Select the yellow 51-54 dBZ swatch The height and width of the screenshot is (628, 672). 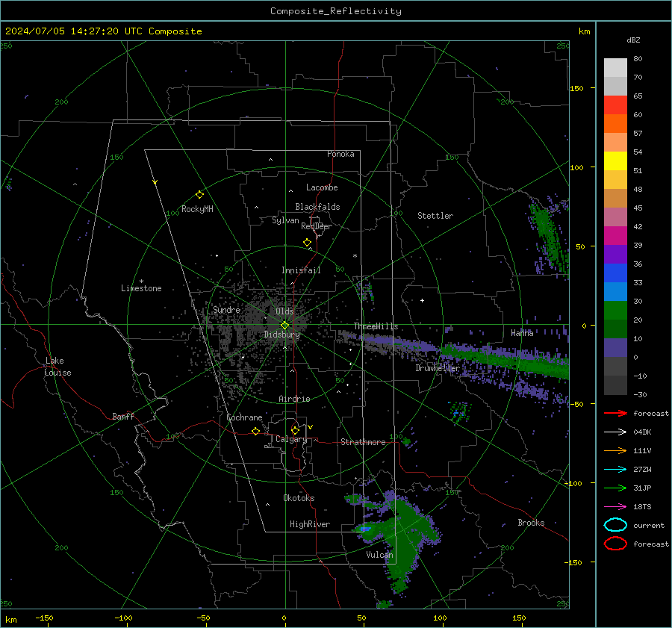pos(615,161)
